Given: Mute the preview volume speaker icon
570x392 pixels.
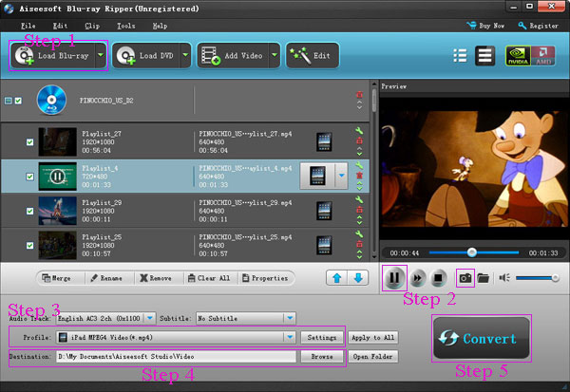Looking at the screenshot, I should pos(505,278).
